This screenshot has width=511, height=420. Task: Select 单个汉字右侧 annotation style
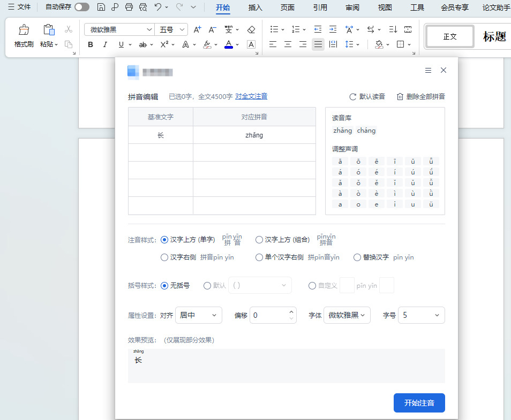pos(259,257)
